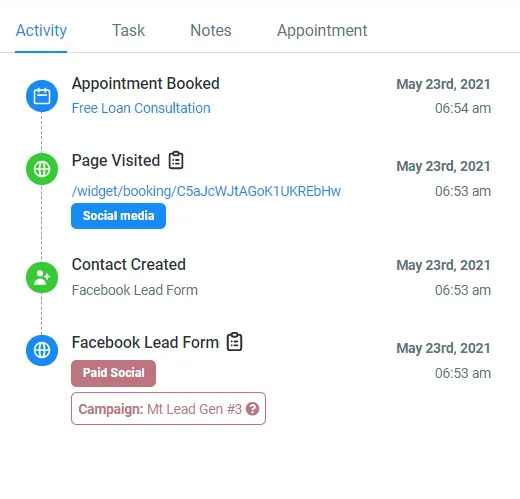This screenshot has height=499, width=520.
Task: Open the clipboard icon beside Facebook Lead Form
Action: (x=235, y=342)
